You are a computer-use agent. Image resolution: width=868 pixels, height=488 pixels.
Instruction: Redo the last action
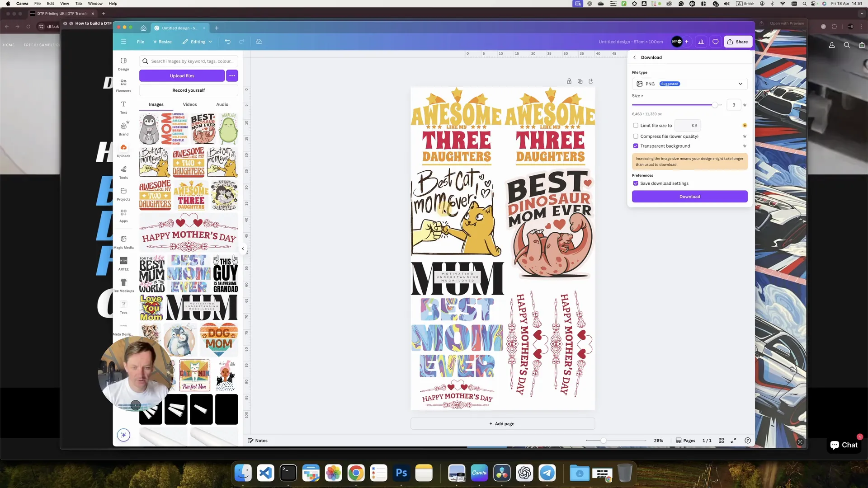click(241, 42)
